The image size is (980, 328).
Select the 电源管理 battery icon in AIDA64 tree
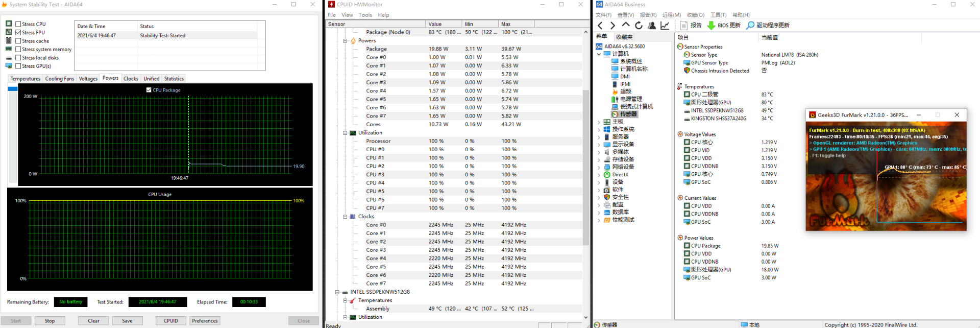pyautogui.click(x=615, y=99)
